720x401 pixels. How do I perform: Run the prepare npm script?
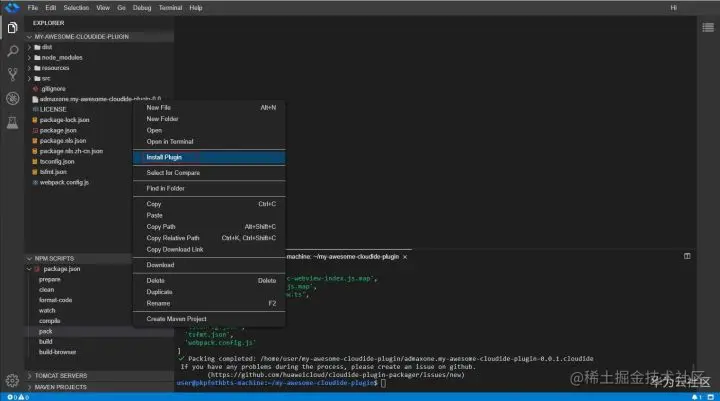point(50,280)
